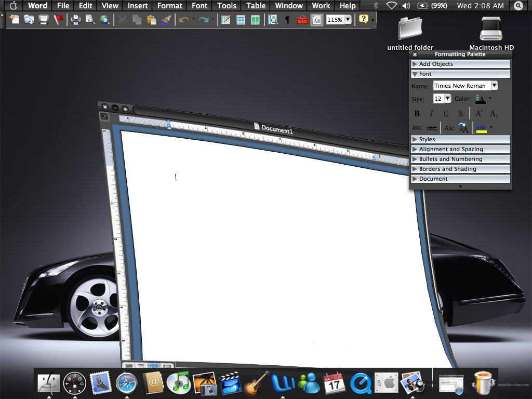532x399 pixels.
Task: Open highlight color dropdown arrow
Action: [491, 128]
